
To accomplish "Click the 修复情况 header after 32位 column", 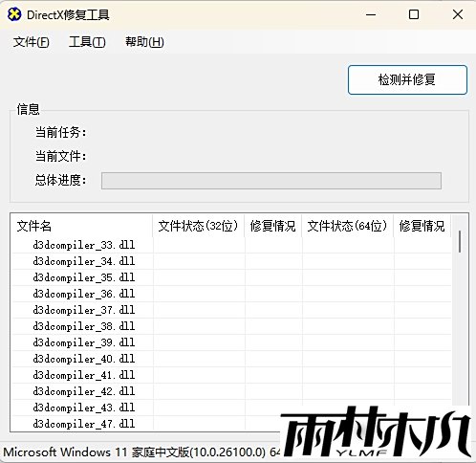I will tap(273, 226).
